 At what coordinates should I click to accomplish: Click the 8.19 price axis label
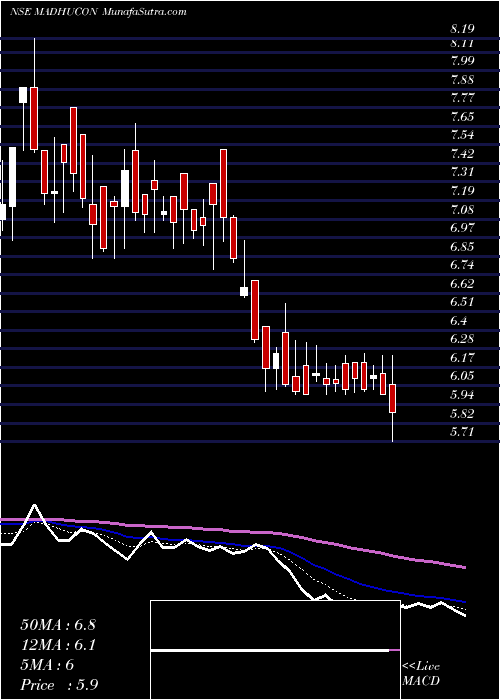click(x=462, y=29)
